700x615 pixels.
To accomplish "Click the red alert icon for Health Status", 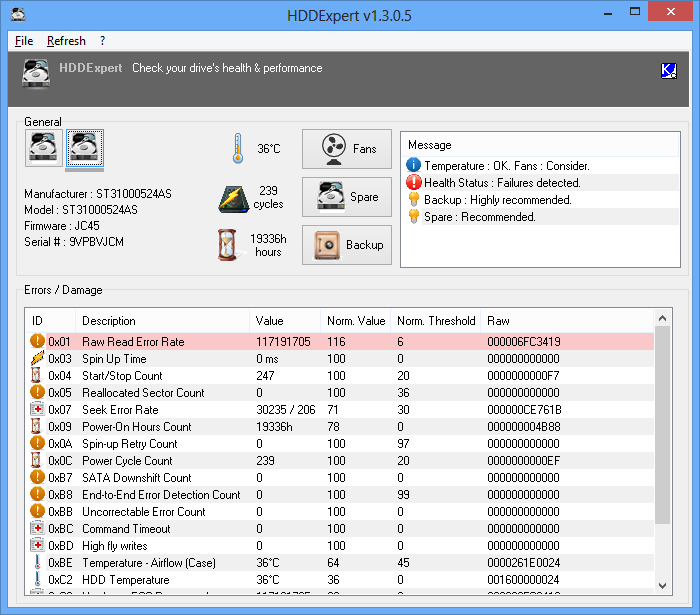I will pyautogui.click(x=413, y=182).
